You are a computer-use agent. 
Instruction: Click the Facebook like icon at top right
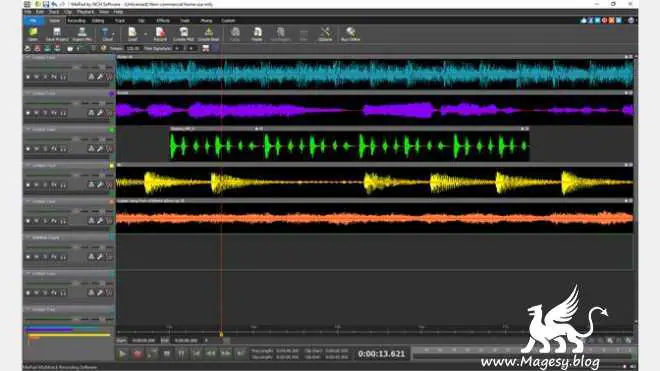[584, 20]
